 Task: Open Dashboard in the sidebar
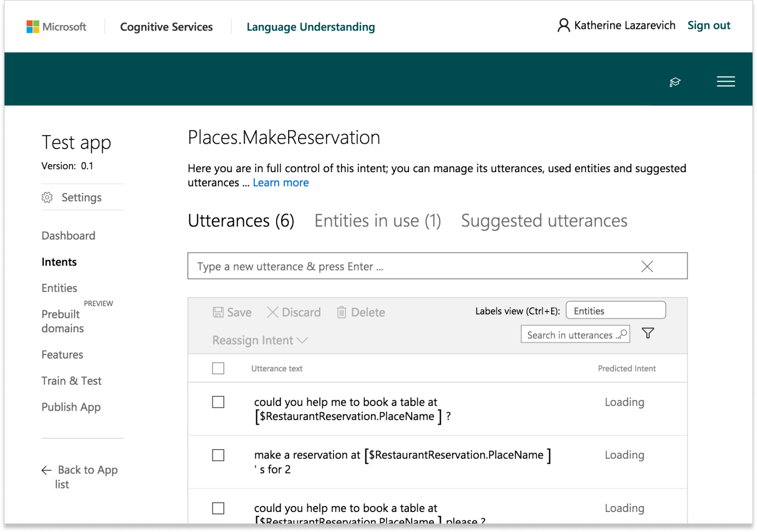click(x=68, y=236)
